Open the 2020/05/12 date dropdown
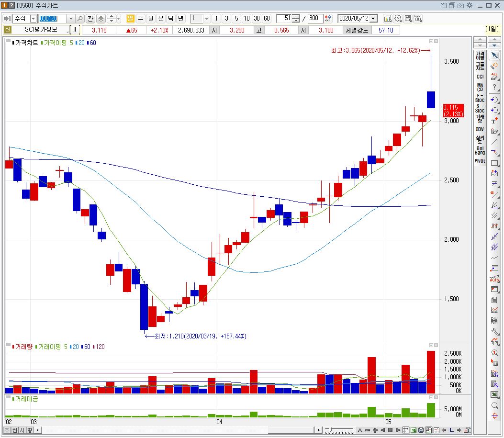The width and height of the screenshot is (504, 438). point(373,19)
